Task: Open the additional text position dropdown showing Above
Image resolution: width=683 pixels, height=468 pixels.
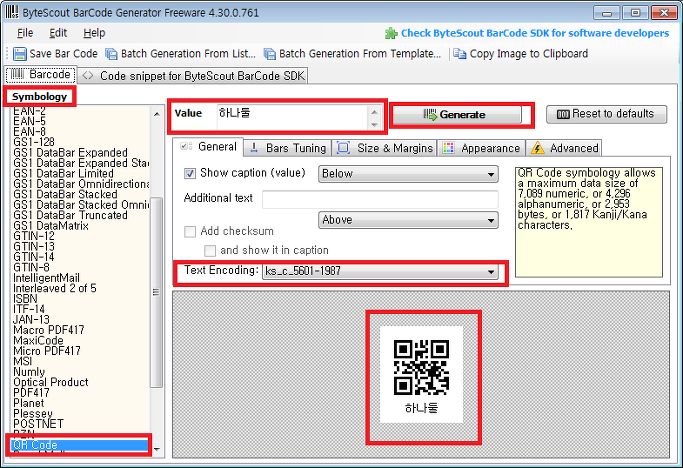Action: (408, 220)
